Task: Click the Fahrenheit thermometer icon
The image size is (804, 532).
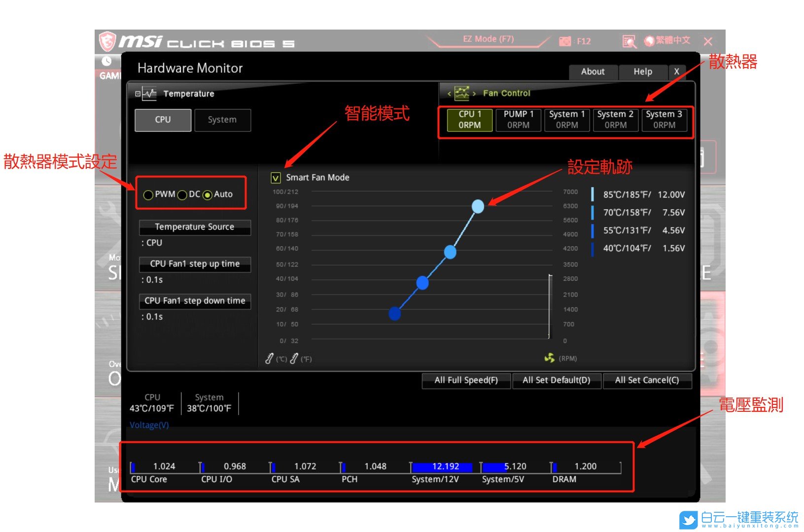Action: pos(294,359)
